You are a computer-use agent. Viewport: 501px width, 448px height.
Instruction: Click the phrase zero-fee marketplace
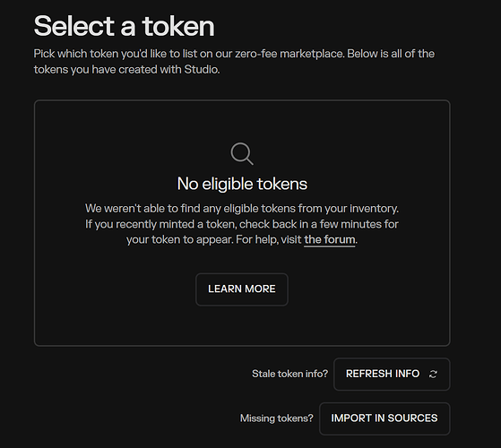pyautogui.click(x=289, y=54)
